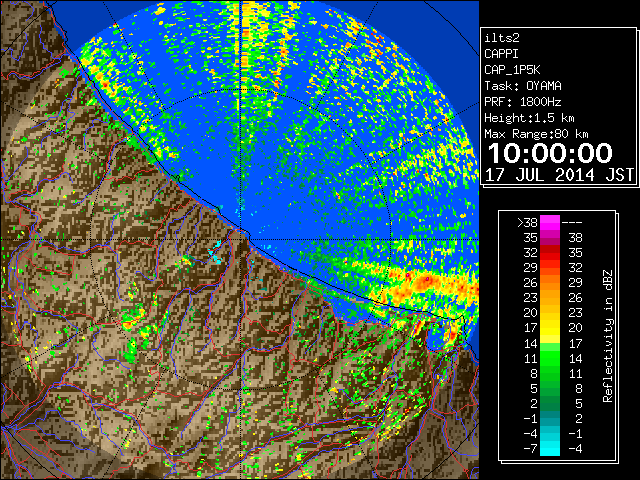Screen dimensions: 640x480
Task: Click the '-7' label beside the cyan band
Action: [530, 448]
